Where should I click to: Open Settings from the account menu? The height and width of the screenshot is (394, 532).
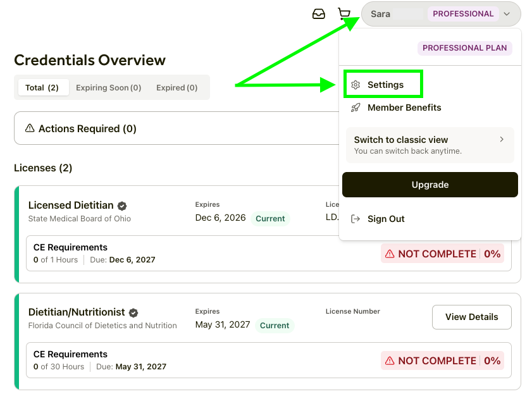(385, 85)
